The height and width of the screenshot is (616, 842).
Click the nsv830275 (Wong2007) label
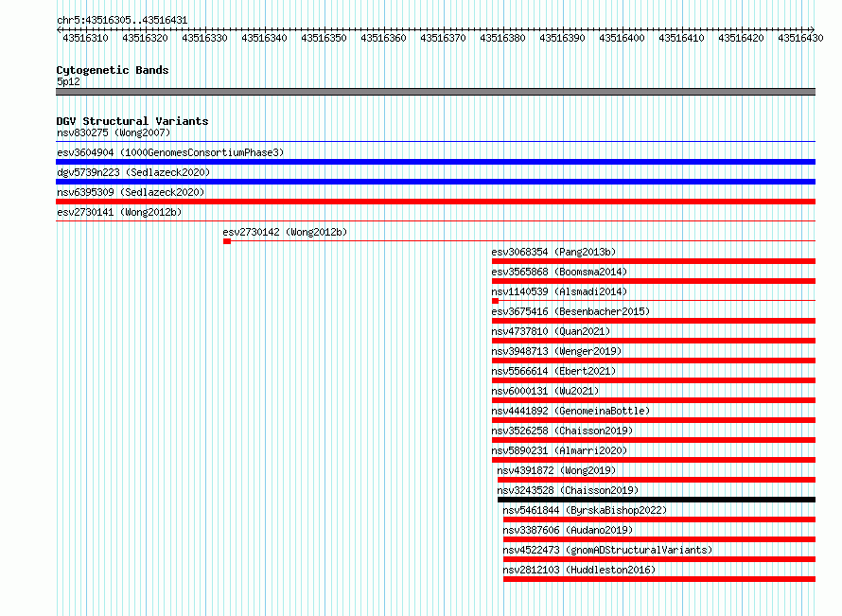[114, 132]
